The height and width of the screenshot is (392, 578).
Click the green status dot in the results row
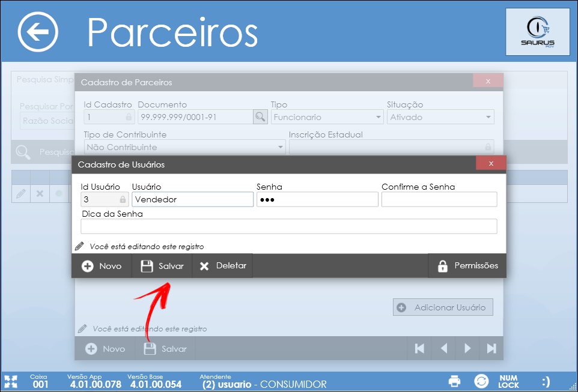click(59, 193)
